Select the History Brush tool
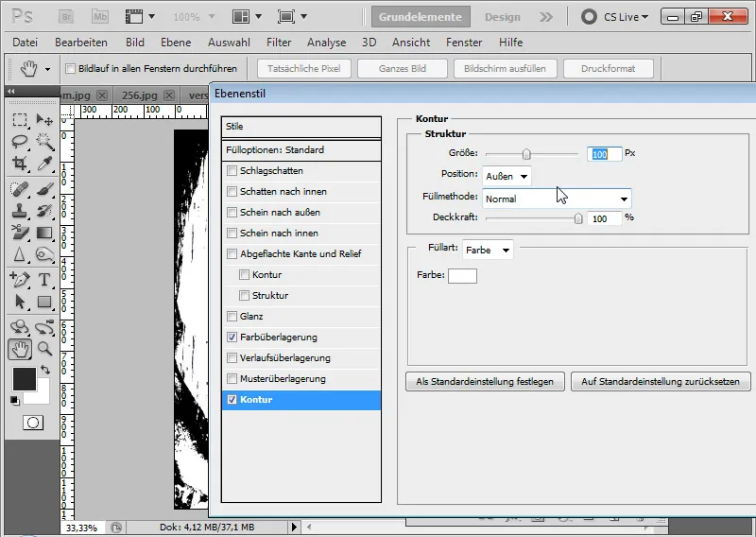The width and height of the screenshot is (756, 537). tap(44, 211)
